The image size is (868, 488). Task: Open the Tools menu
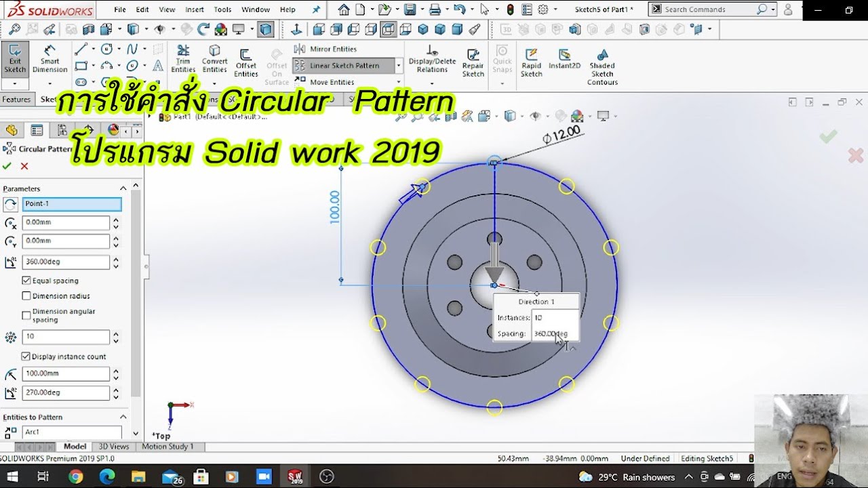click(x=222, y=9)
